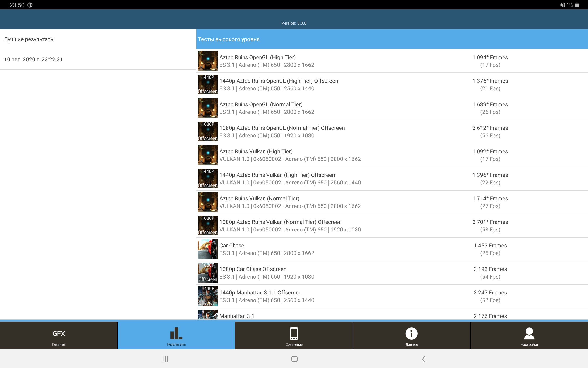
Task: Tap Android recent apps button
Action: pos(165,359)
